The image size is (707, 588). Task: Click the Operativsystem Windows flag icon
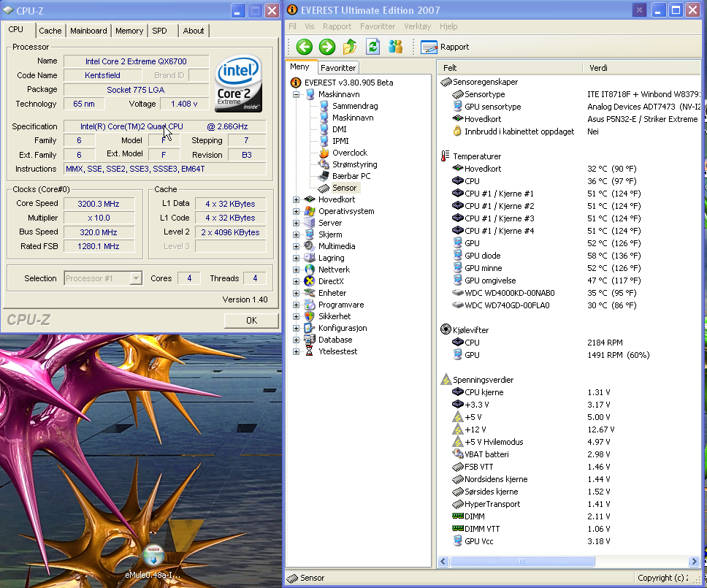310,211
